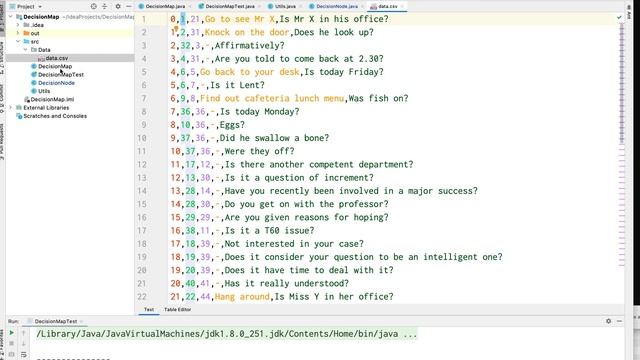
Task: Hide the Run panel with minimize icon
Action: tap(619, 321)
